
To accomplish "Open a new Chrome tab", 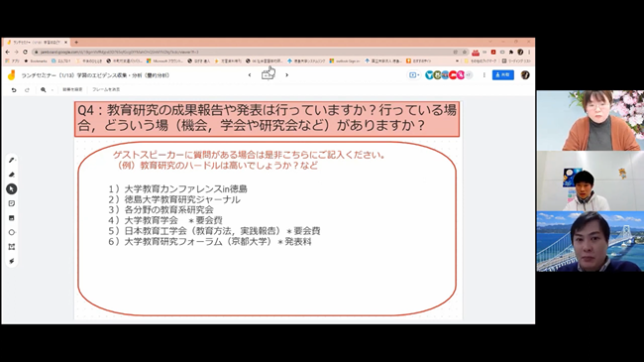I will click(76, 42).
